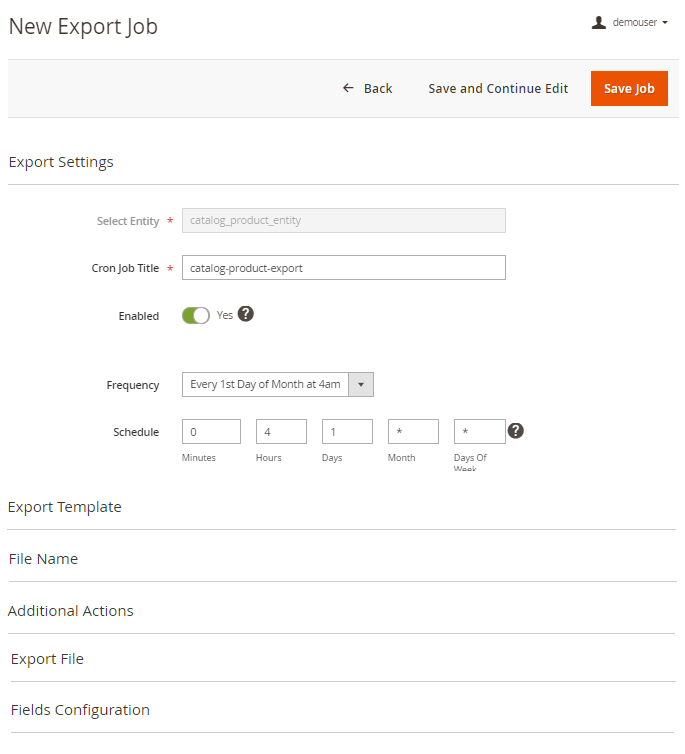Expand the File Name section
This screenshot has height=754, width=685.
[43, 559]
